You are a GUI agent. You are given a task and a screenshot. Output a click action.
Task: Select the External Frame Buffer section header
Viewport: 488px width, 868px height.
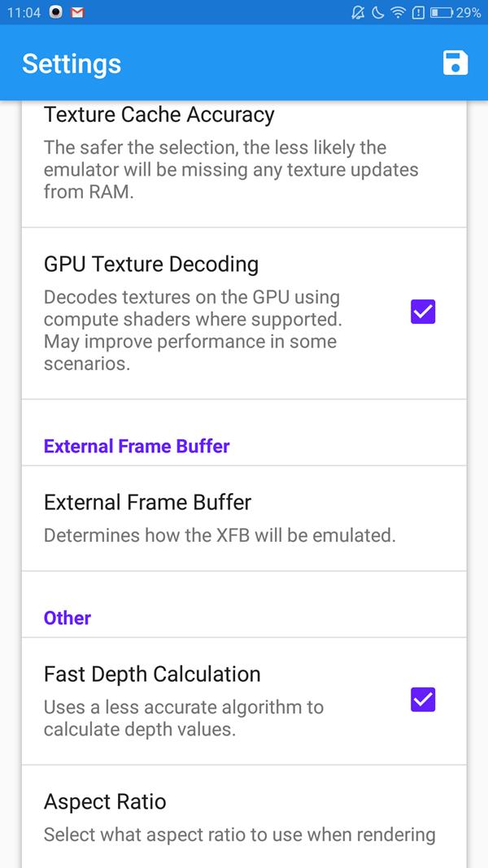tap(137, 446)
